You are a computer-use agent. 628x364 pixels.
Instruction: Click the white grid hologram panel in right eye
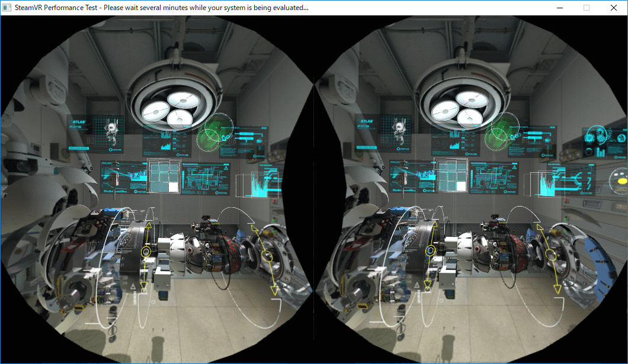point(452,176)
